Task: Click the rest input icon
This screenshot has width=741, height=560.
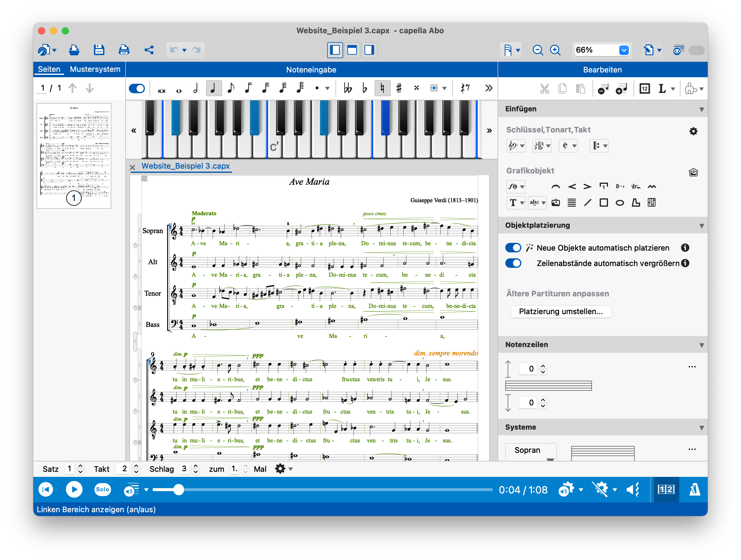Action: pyautogui.click(x=465, y=88)
